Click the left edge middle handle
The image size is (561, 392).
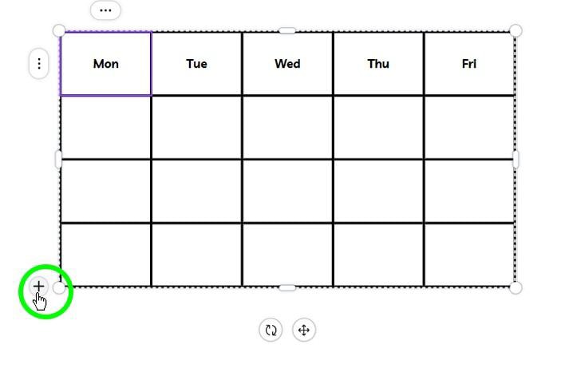click(x=59, y=160)
